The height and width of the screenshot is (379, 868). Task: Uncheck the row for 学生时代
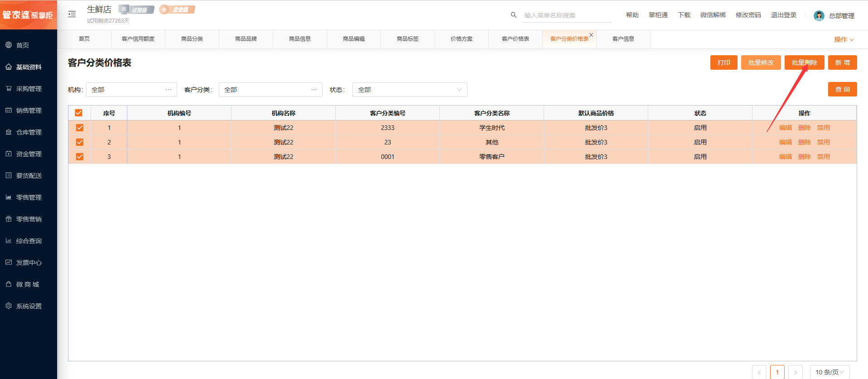(x=80, y=128)
